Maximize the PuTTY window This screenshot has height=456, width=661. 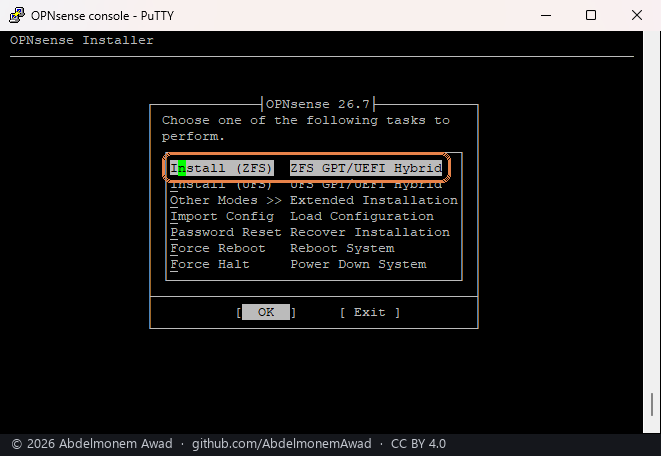pos(591,16)
